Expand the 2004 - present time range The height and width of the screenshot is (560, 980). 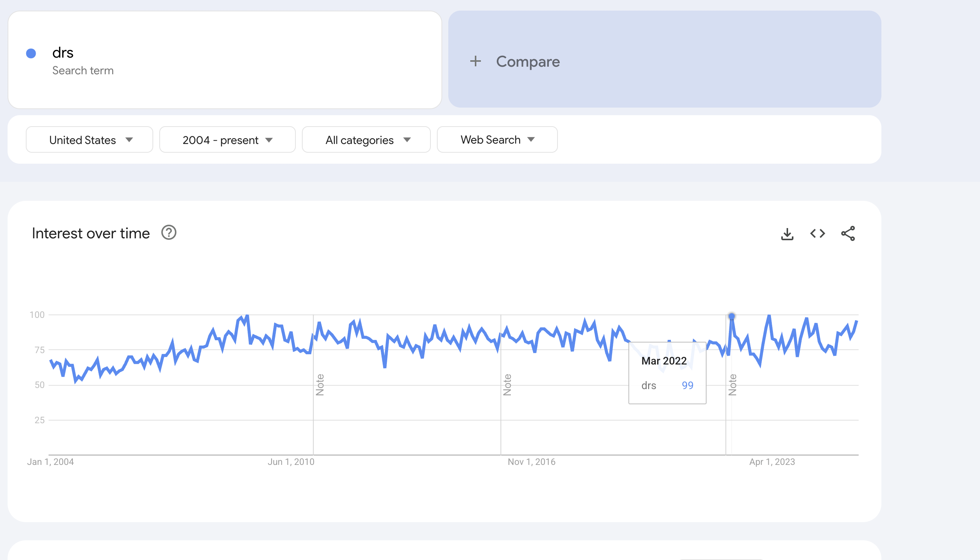(x=228, y=139)
